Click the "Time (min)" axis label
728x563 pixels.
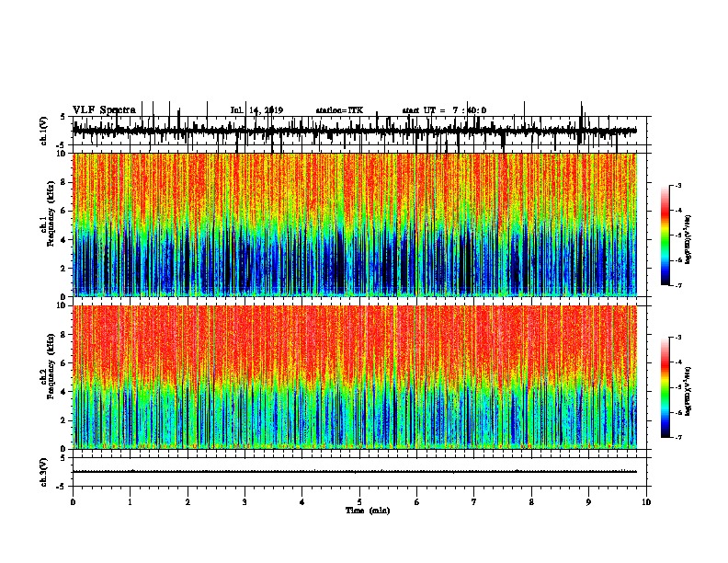pos(368,511)
